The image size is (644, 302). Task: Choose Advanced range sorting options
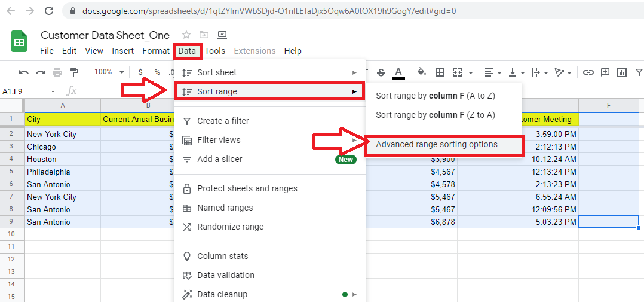click(436, 145)
